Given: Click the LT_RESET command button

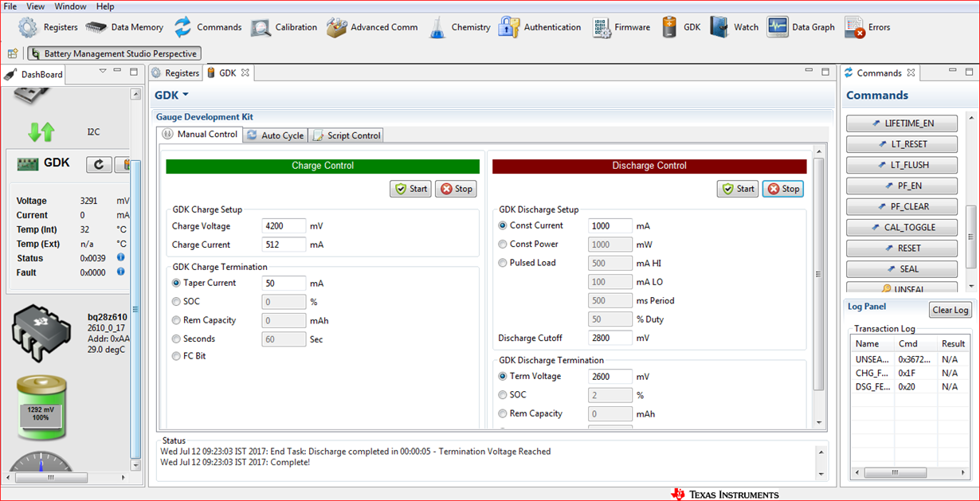Looking at the screenshot, I should point(902,144).
